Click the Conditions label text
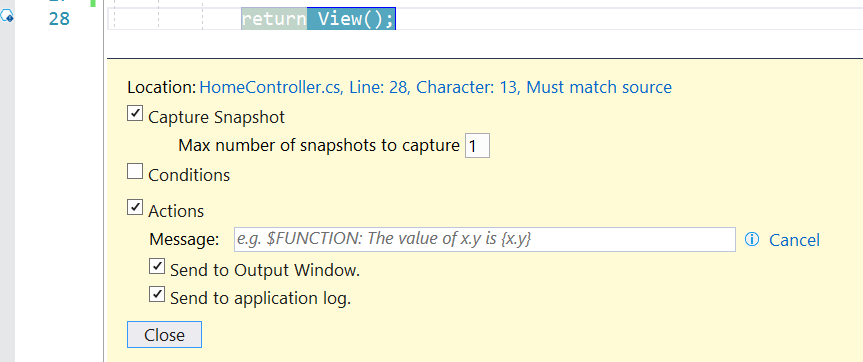863x362 pixels. coord(189,175)
